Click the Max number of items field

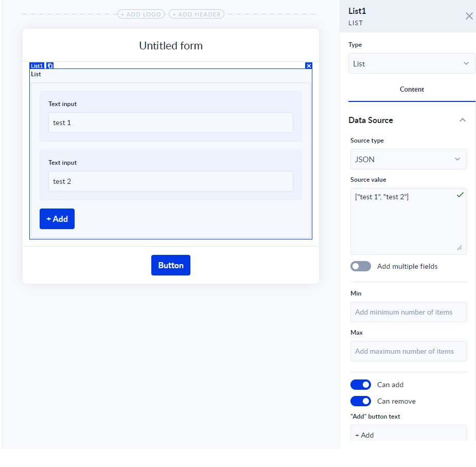point(408,351)
